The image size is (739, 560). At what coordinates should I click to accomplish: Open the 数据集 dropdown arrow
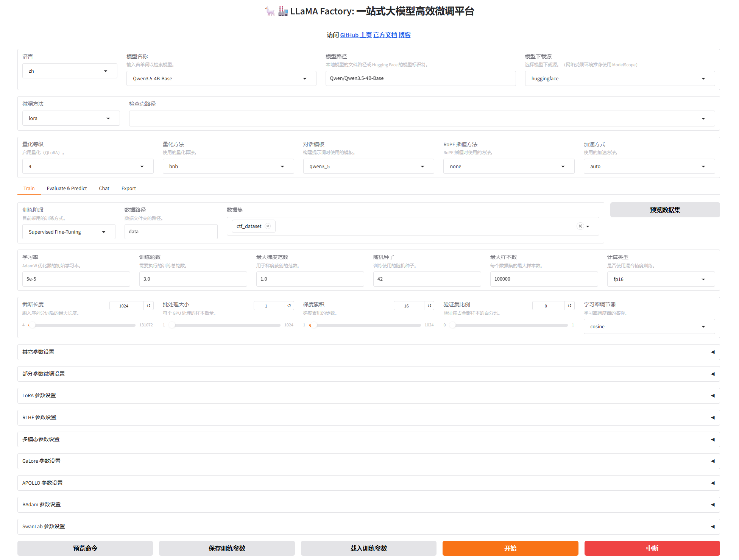click(x=588, y=226)
